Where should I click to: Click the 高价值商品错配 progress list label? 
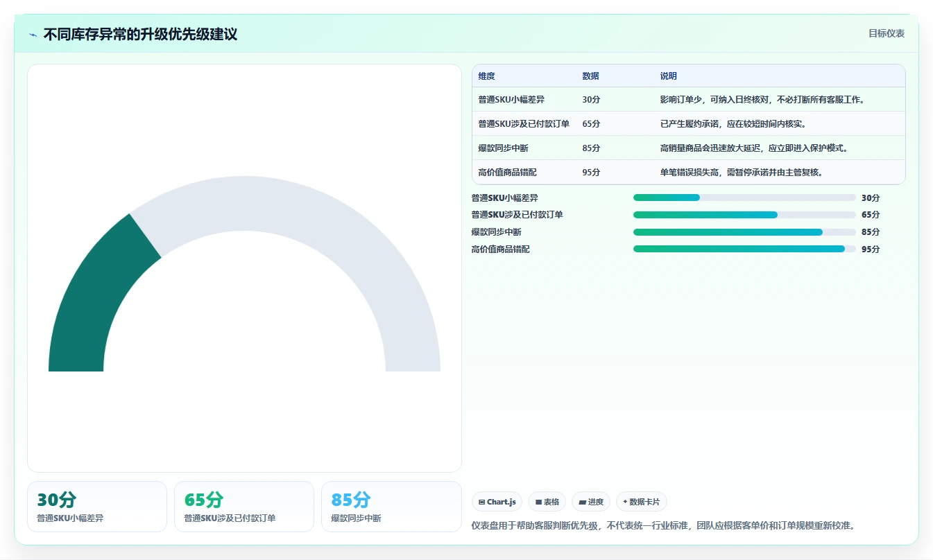pos(500,249)
